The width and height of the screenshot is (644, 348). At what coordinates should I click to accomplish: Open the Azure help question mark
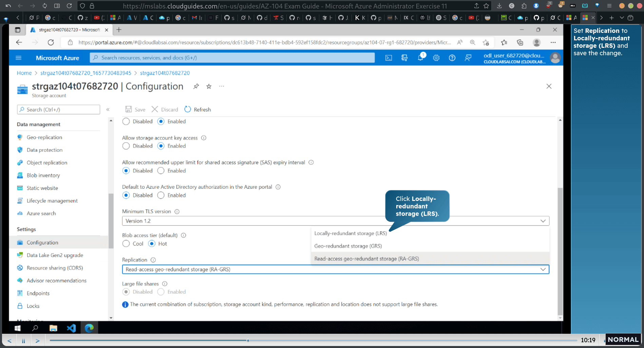tap(452, 58)
